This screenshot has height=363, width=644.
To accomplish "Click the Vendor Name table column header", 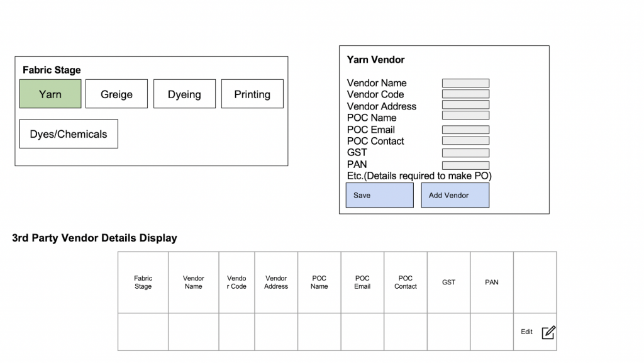I will (194, 282).
